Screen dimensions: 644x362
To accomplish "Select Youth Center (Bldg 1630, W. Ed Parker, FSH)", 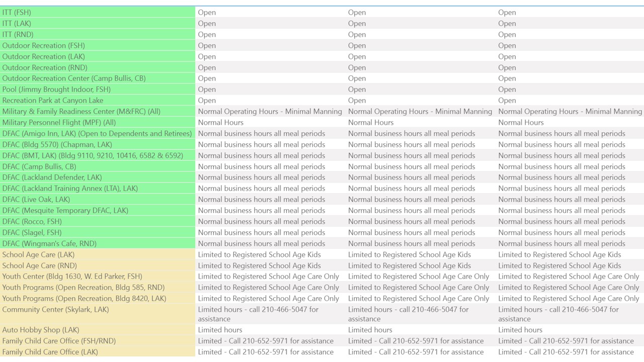I will (x=72, y=277).
